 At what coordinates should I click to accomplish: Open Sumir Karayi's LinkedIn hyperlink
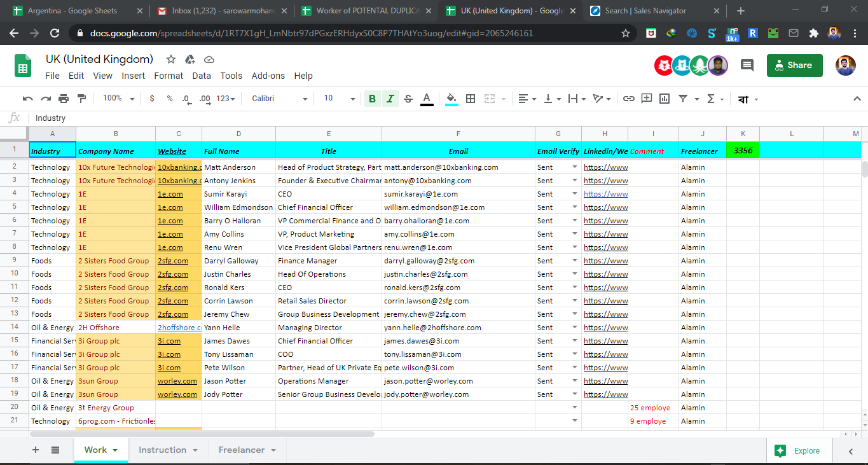tap(605, 193)
